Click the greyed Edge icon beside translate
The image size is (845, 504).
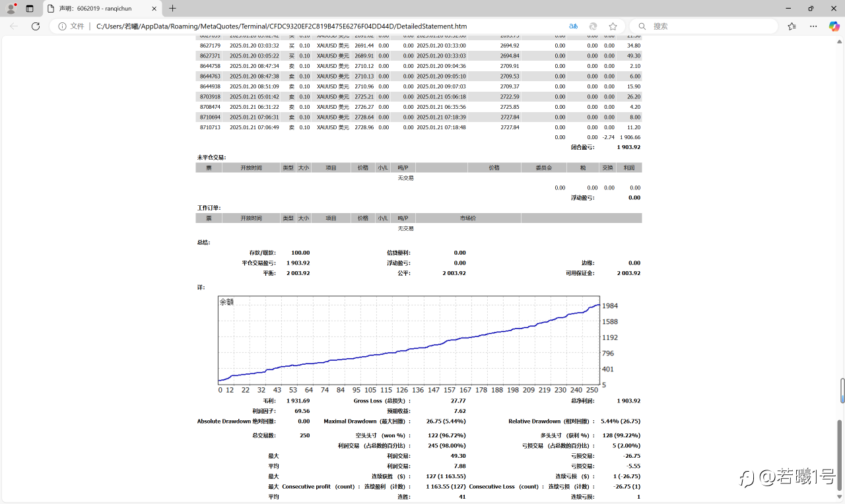click(593, 26)
